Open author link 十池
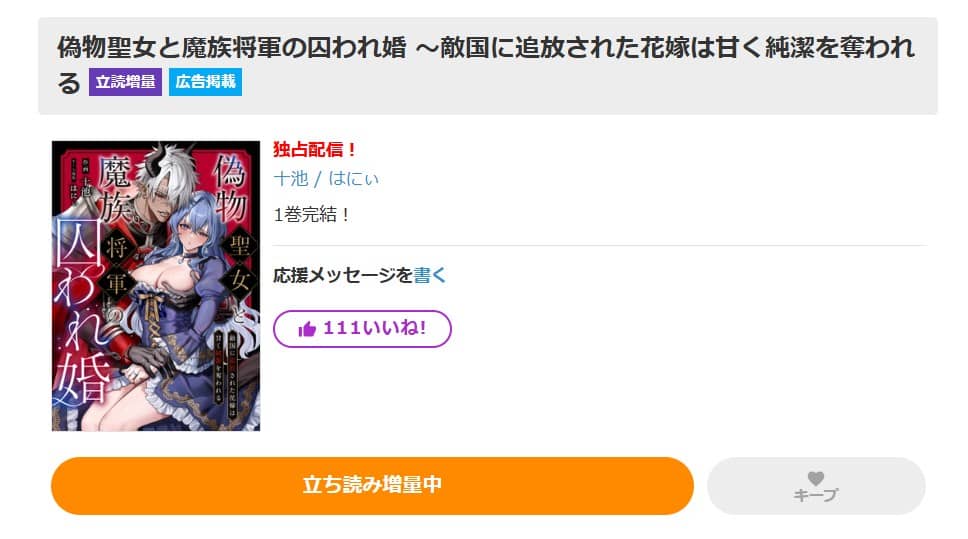Viewport: 968px width, 539px height. (291, 178)
